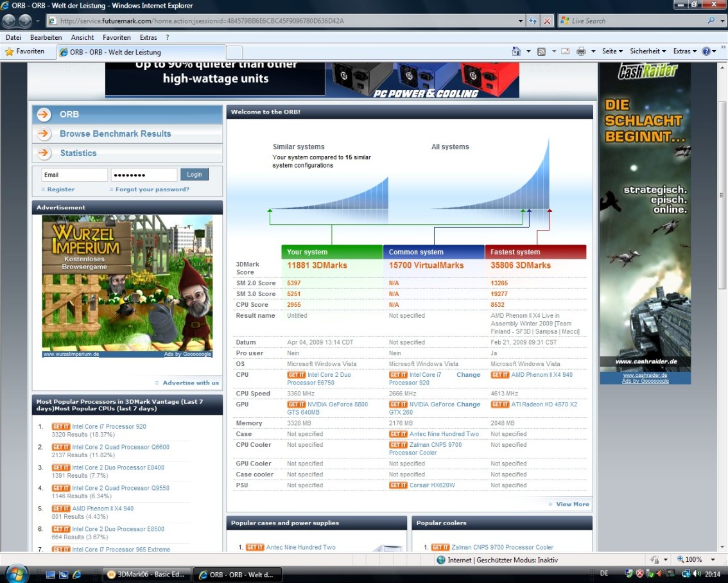Viewport: 728px width, 583px height.
Task: Select the ORB - Welt der Leistung tab
Action: pyautogui.click(x=141, y=52)
